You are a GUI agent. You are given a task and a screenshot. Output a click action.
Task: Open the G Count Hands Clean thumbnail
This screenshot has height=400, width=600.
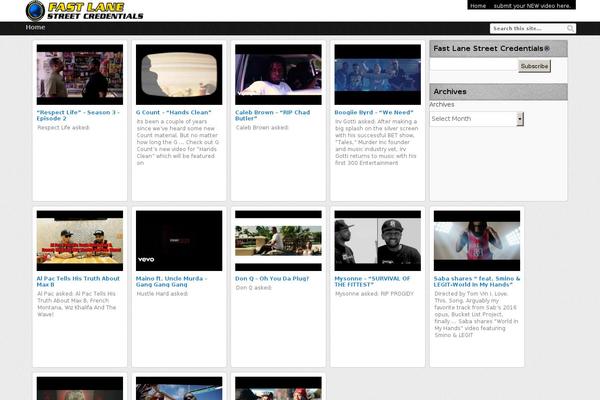point(179,74)
